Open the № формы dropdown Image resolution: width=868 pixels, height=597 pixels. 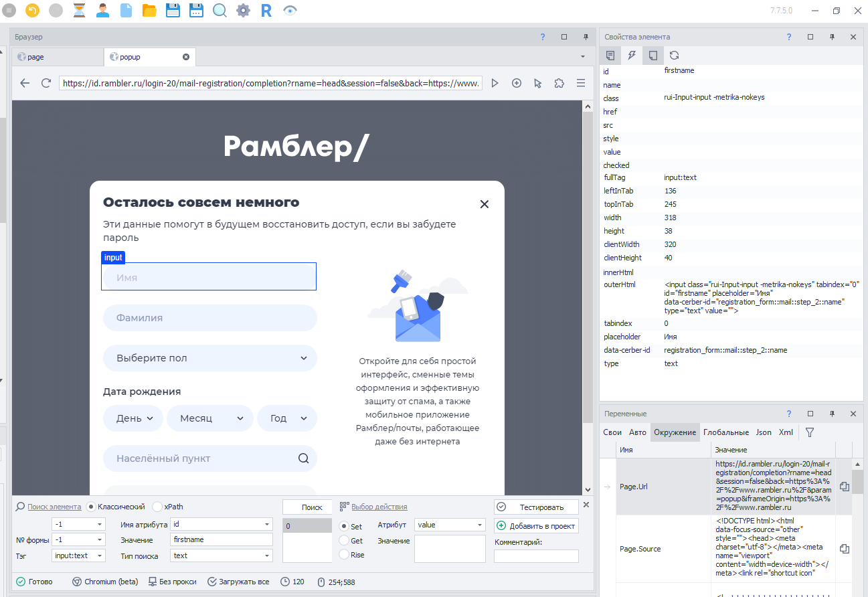click(x=78, y=539)
